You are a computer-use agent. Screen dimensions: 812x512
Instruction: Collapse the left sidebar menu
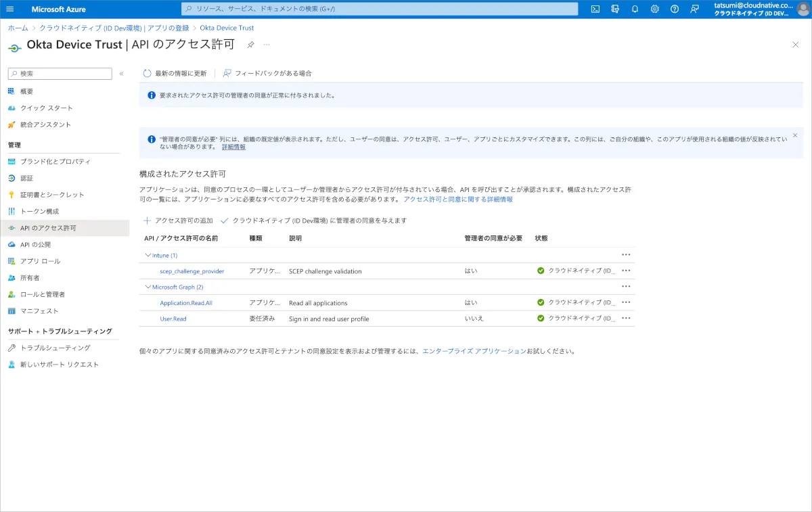[121, 74]
